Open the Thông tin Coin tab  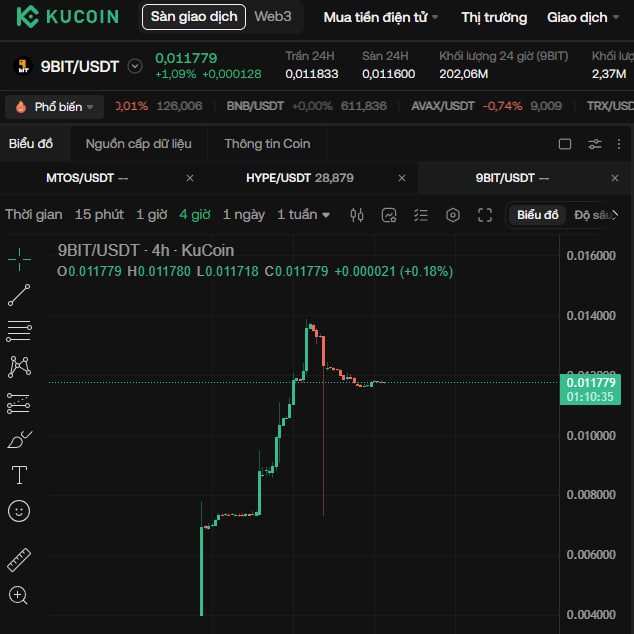tap(267, 144)
